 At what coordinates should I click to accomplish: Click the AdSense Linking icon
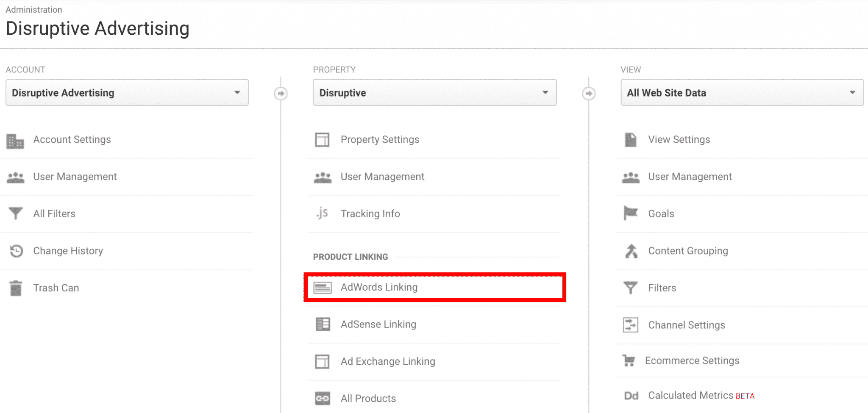coord(323,324)
